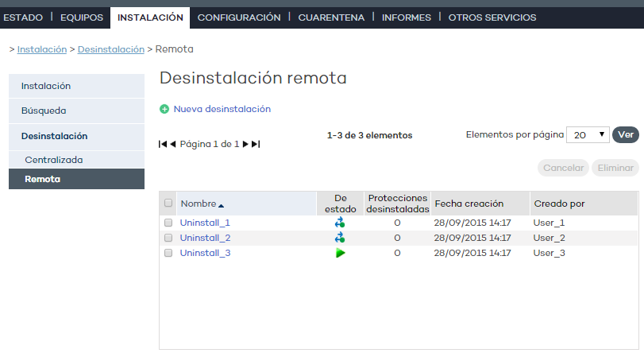This screenshot has width=644, height=357.
Task: Click the green play status icon for Uninstall_3
Action: click(x=340, y=253)
